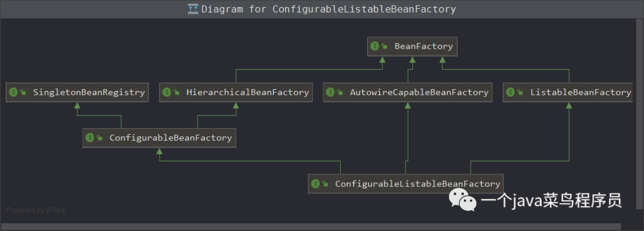Click the WeChat logo in the watermark
The image size is (644, 231).
pos(462,199)
